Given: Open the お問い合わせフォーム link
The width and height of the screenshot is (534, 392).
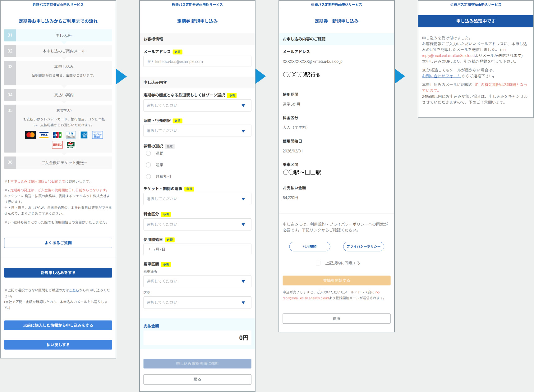Looking at the screenshot, I should click(441, 76).
